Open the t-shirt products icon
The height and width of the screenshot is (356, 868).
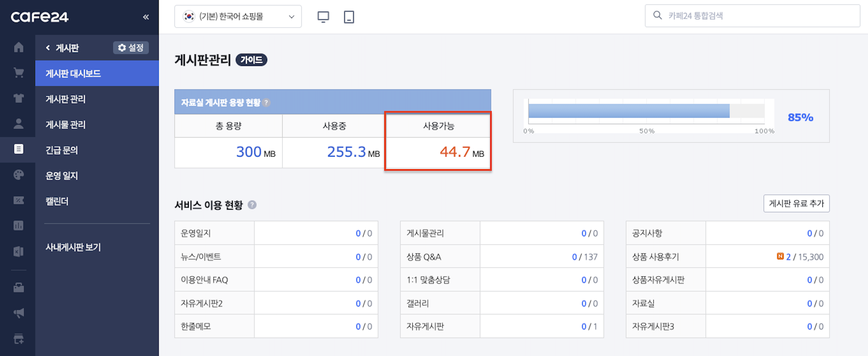click(x=18, y=98)
